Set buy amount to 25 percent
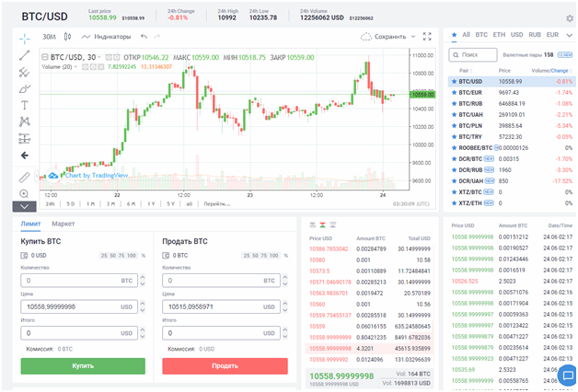578x392 pixels. coord(104,255)
